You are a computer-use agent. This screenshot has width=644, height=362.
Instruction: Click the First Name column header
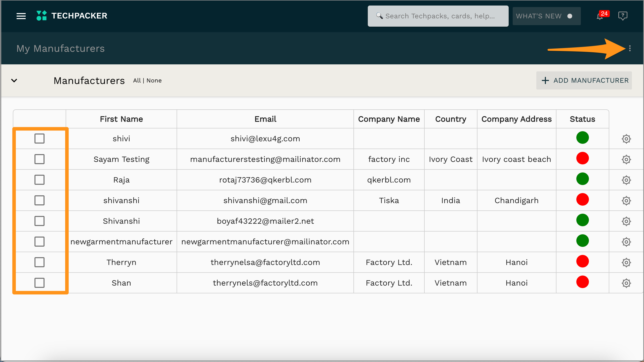point(121,119)
